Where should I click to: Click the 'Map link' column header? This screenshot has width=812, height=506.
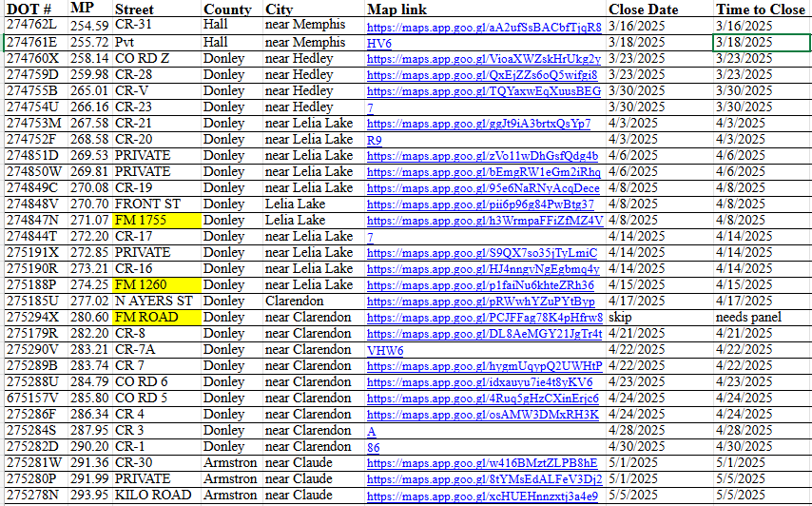point(396,9)
